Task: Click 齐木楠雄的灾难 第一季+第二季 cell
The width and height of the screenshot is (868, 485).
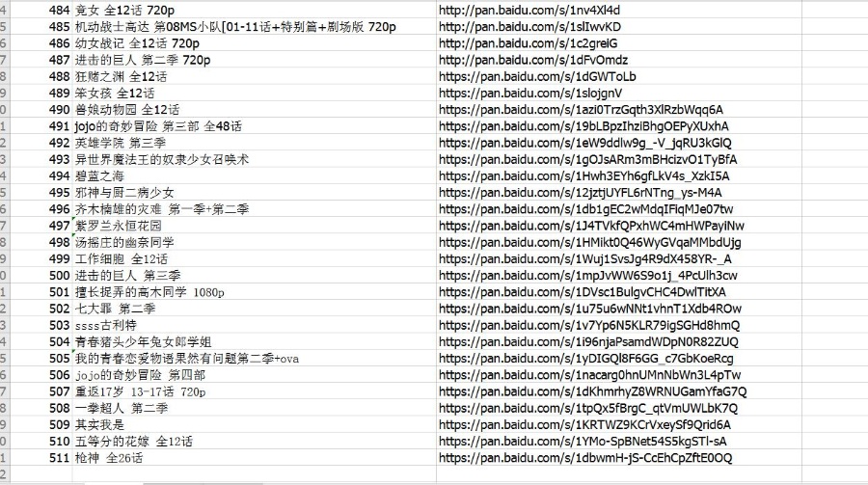Action: 254,209
